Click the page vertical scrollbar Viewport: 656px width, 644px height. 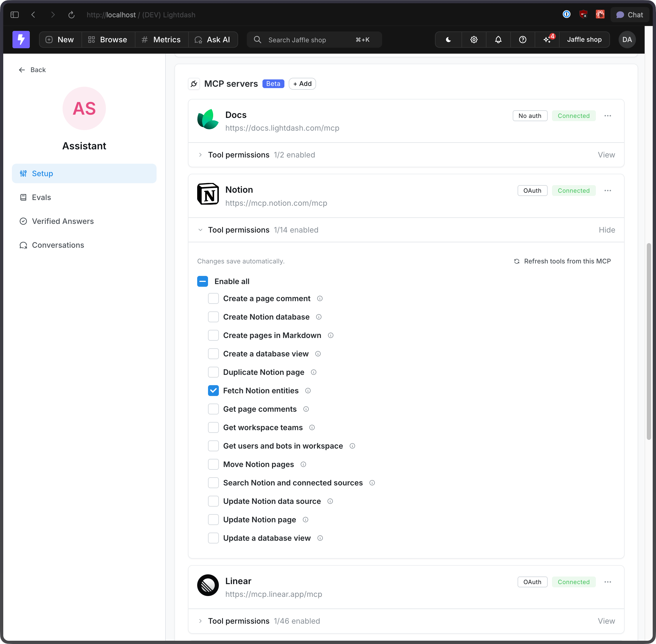(x=649, y=341)
